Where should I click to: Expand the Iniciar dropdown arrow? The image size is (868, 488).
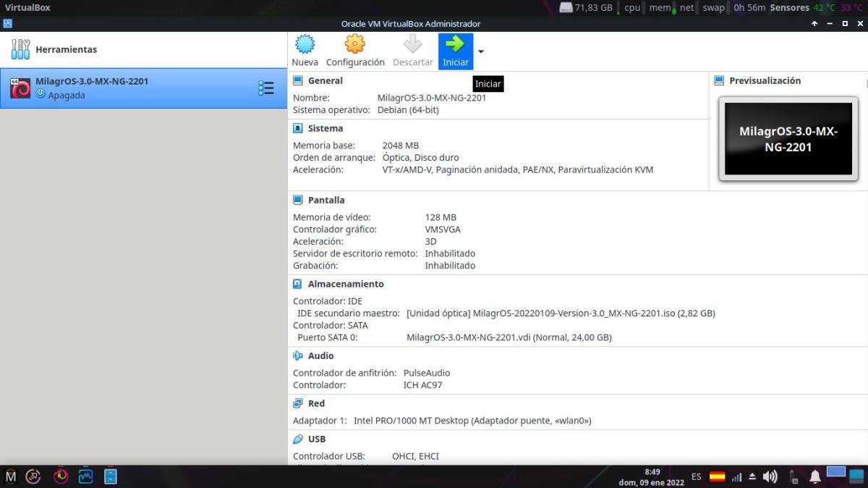481,51
